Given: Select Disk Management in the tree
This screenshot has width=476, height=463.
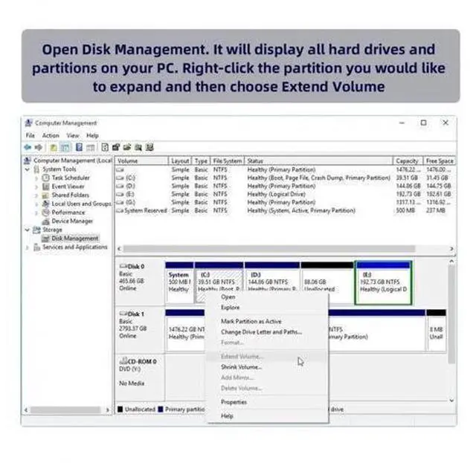Looking at the screenshot, I should coord(74,239).
